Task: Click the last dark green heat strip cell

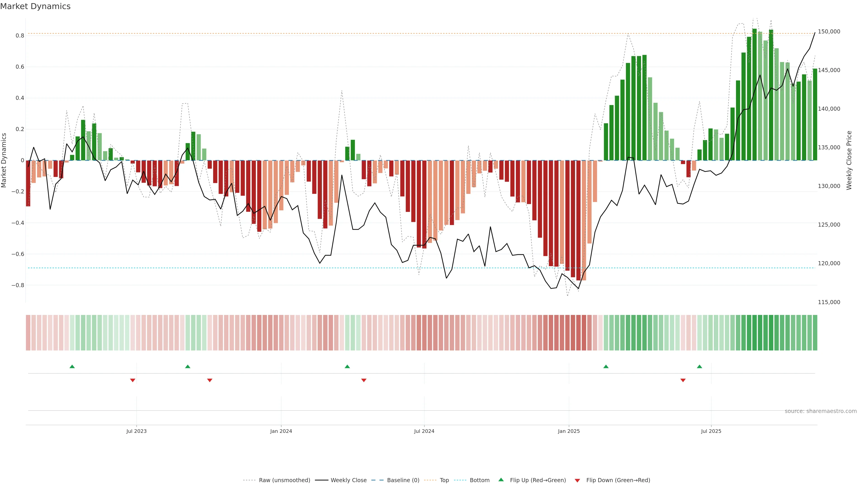Action: click(x=815, y=333)
